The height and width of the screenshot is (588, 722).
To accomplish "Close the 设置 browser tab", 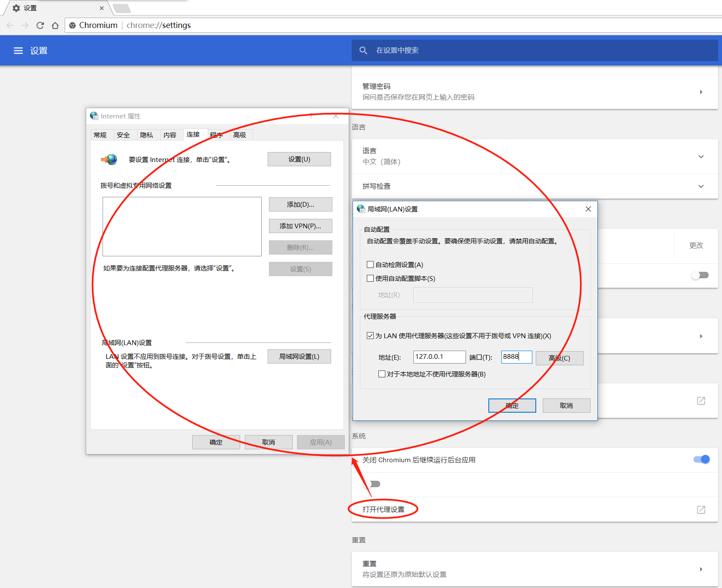I will pos(102,8).
